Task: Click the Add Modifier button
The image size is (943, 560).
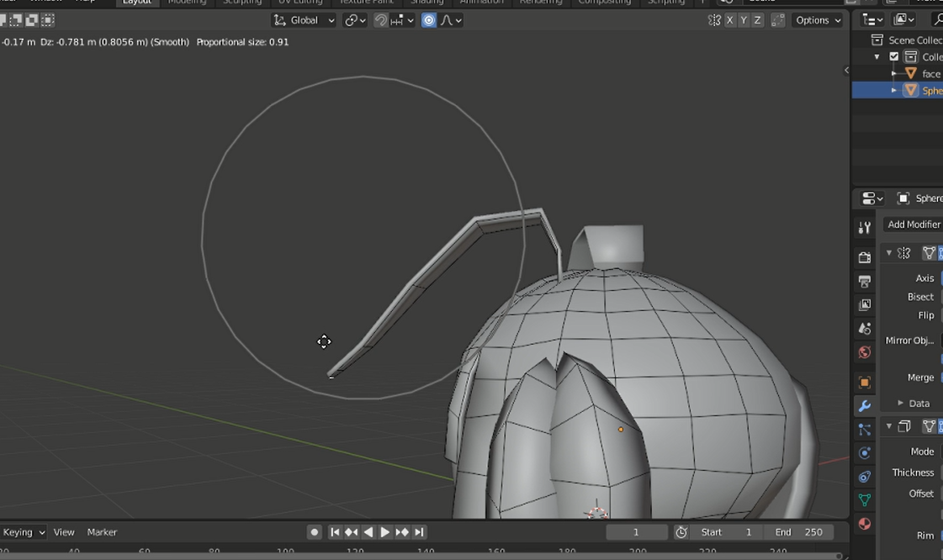Action: (x=913, y=225)
